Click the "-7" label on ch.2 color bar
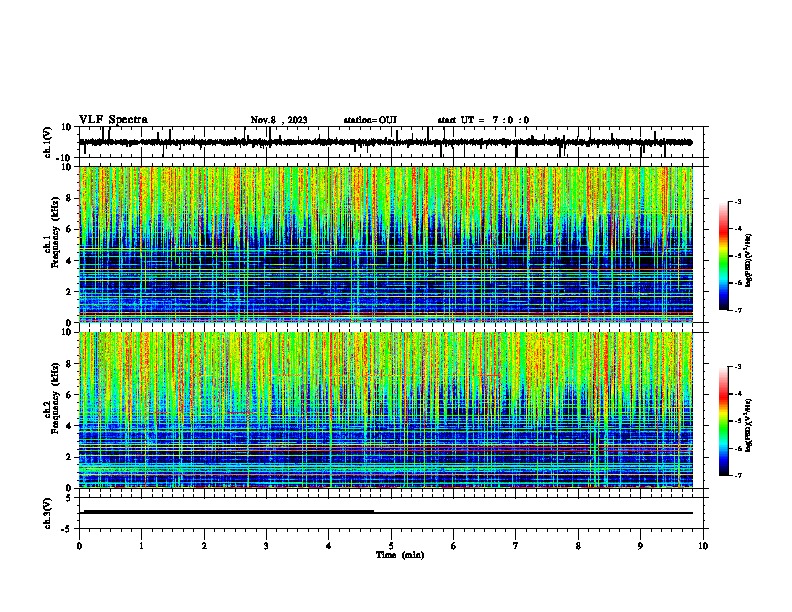 738,476
